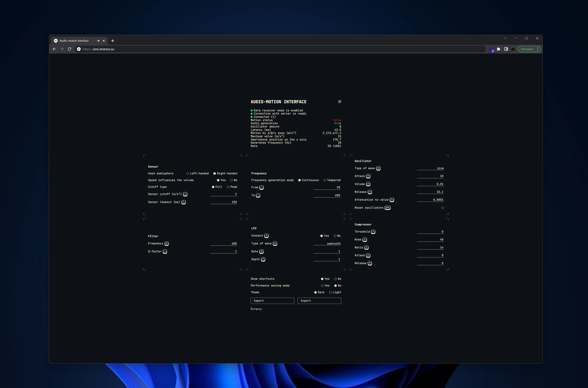This screenshot has width=588, height=388.
Task: Mute tab via speaker icon
Action: pyautogui.click(x=99, y=41)
